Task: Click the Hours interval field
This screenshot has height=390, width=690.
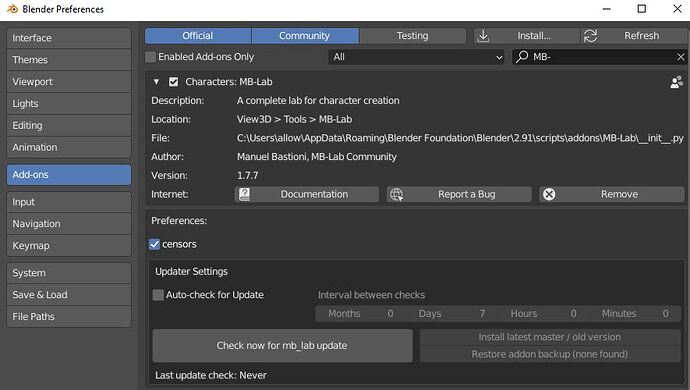Action: (544, 314)
